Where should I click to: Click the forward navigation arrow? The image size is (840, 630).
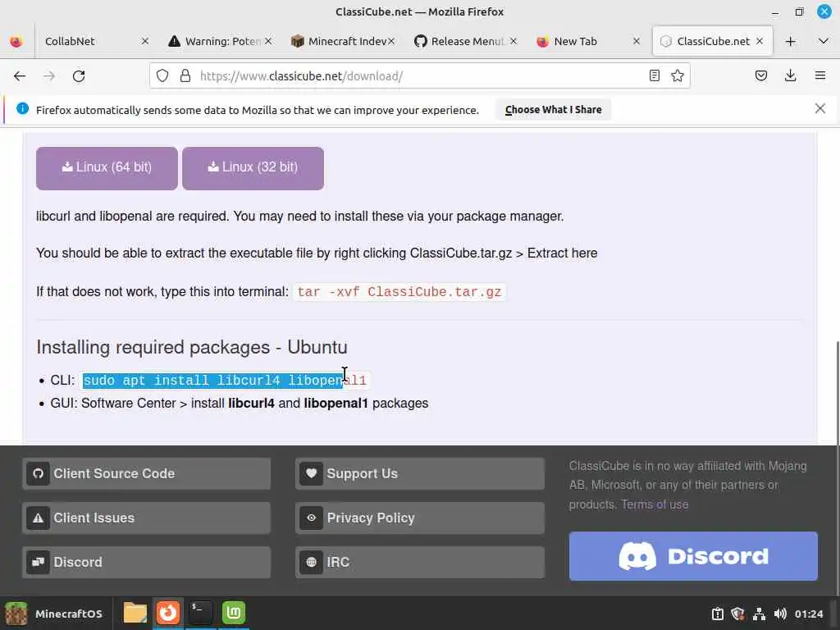49,76
